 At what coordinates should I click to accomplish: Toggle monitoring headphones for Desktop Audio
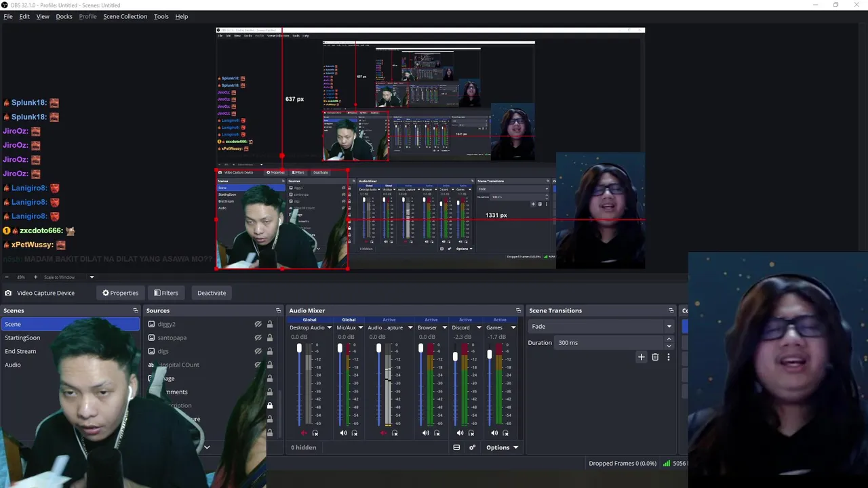[315, 433]
